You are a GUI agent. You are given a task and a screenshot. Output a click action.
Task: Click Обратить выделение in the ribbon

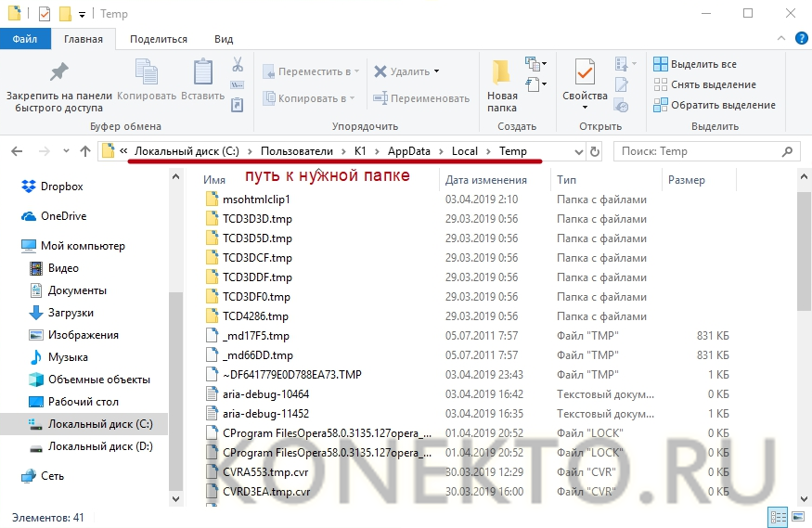[x=715, y=105]
